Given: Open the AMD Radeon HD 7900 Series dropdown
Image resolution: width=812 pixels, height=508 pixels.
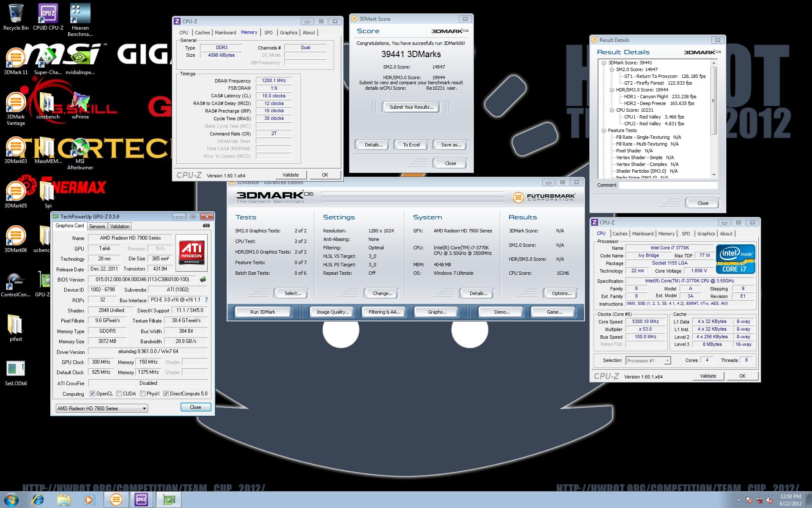Looking at the screenshot, I should 101,408.
